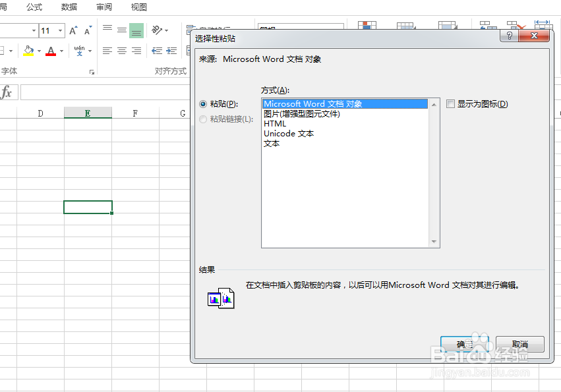Select HTML in the format list
This screenshot has width=561, height=392.
pos(345,124)
